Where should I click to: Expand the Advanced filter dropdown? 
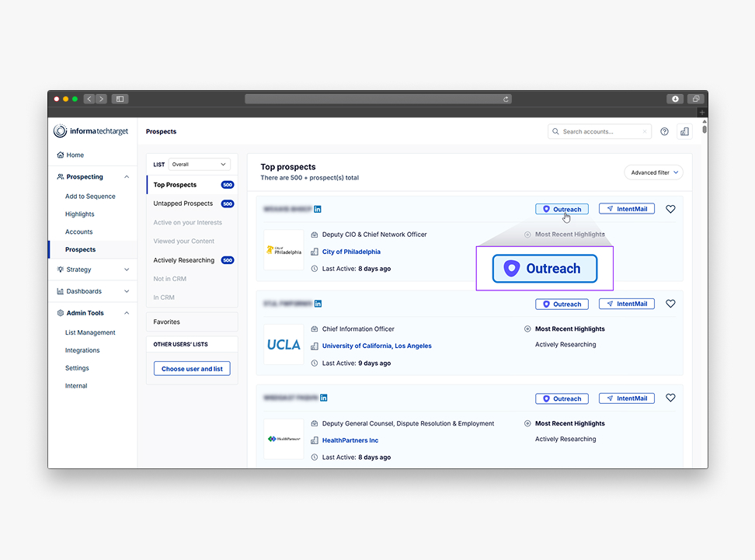[x=653, y=172]
